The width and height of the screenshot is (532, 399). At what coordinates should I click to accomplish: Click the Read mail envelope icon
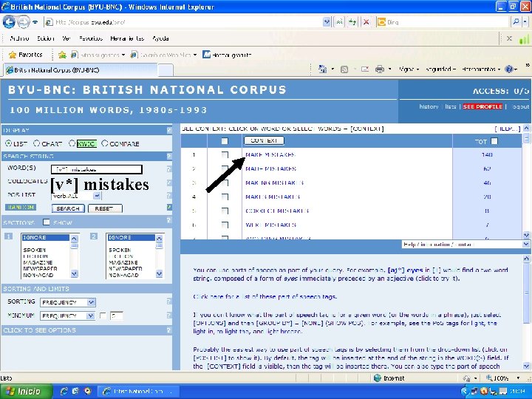click(365, 69)
